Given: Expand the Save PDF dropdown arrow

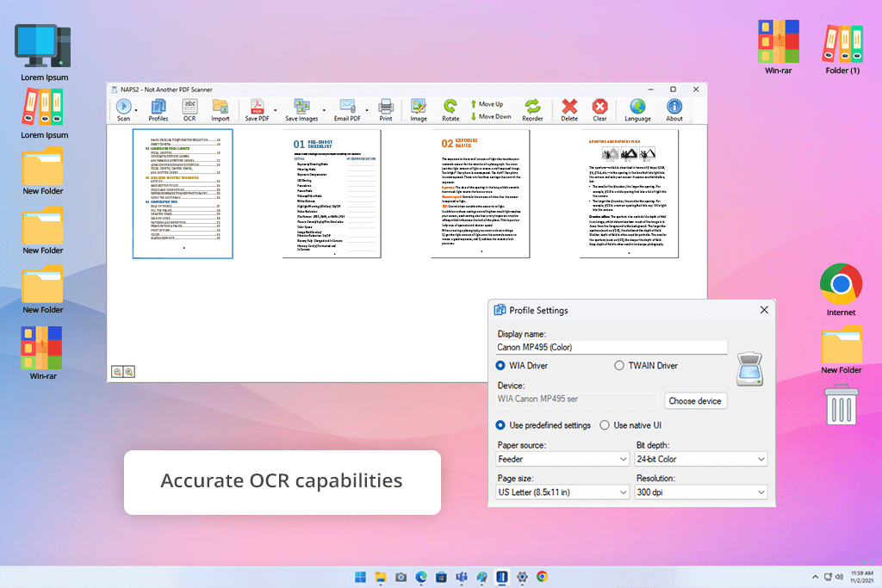Looking at the screenshot, I should [x=275, y=110].
